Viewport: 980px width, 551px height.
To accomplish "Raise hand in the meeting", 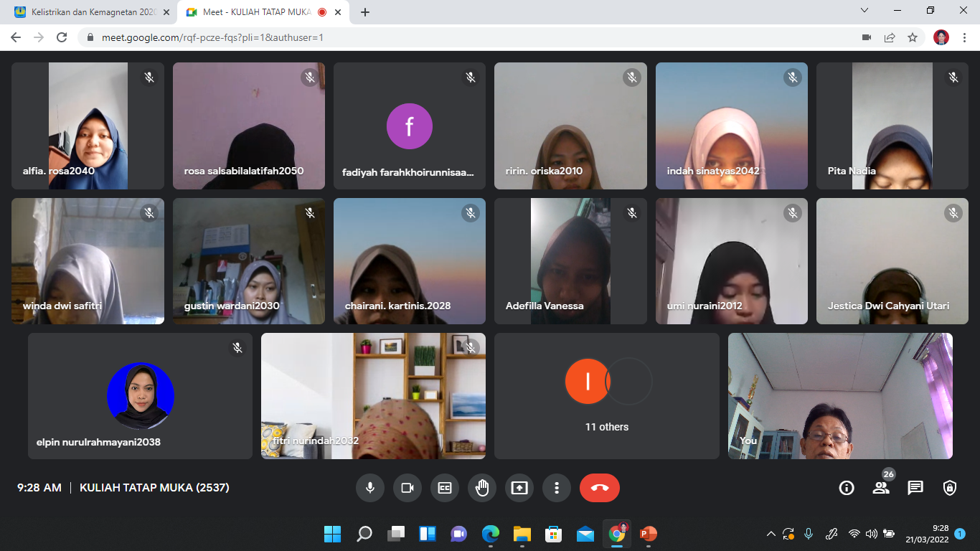I will tap(482, 488).
